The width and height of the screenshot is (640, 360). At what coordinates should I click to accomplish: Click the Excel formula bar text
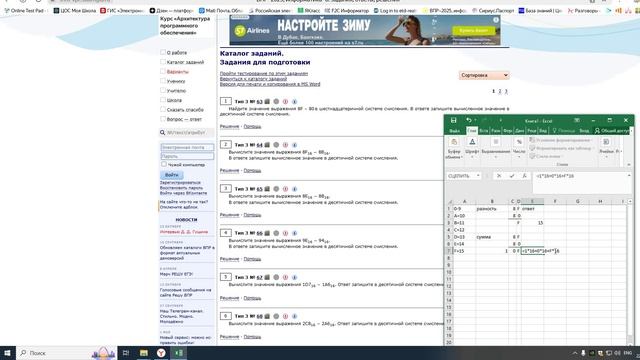tap(555, 176)
